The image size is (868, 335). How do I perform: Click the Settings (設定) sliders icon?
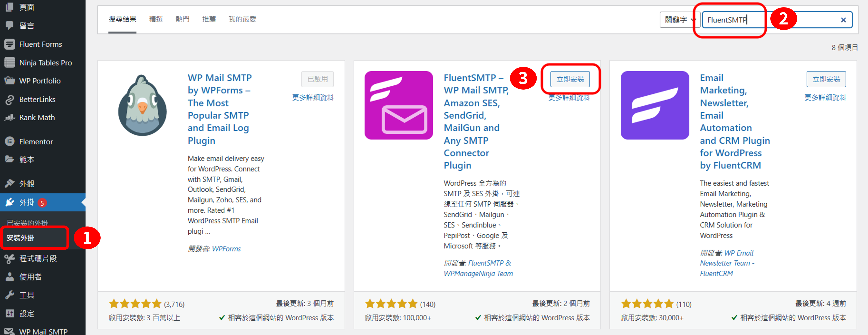tap(9, 313)
